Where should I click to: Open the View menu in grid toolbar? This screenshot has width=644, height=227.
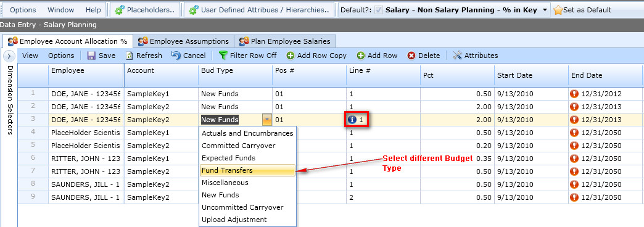pyautogui.click(x=30, y=56)
